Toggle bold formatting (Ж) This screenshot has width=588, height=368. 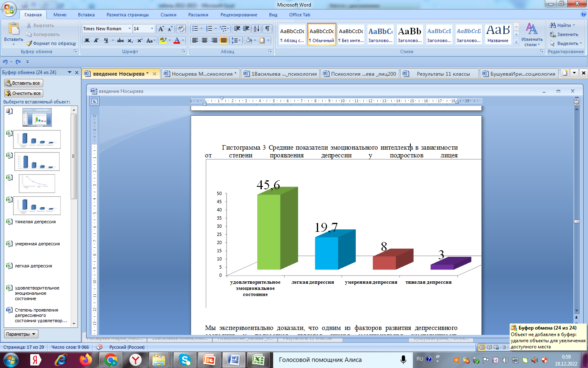pyautogui.click(x=87, y=40)
